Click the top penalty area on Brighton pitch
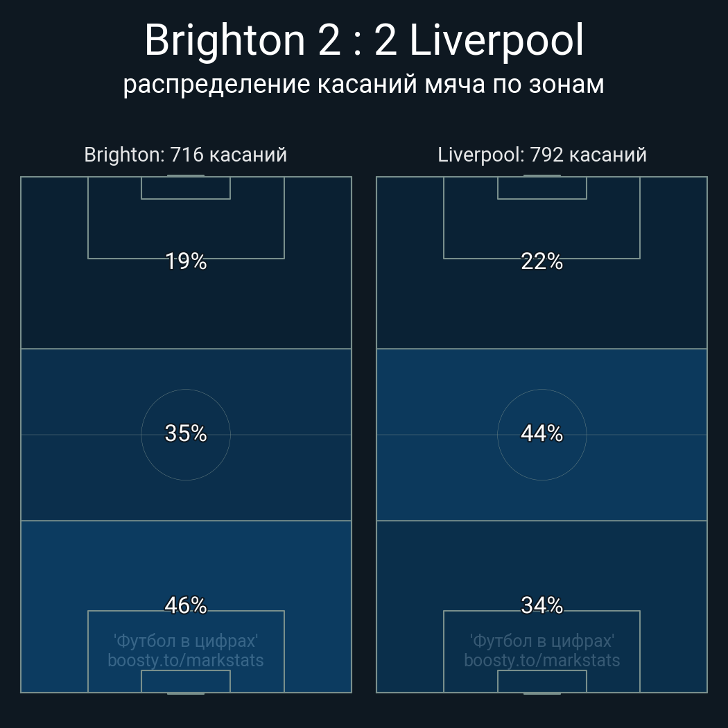 point(186,229)
